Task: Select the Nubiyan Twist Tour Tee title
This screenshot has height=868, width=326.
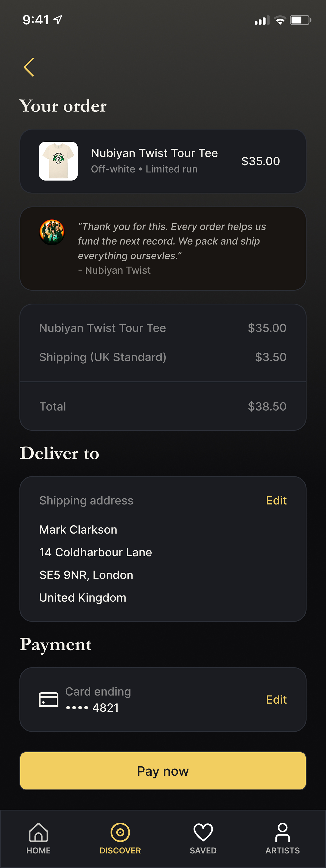Action: 154,153
